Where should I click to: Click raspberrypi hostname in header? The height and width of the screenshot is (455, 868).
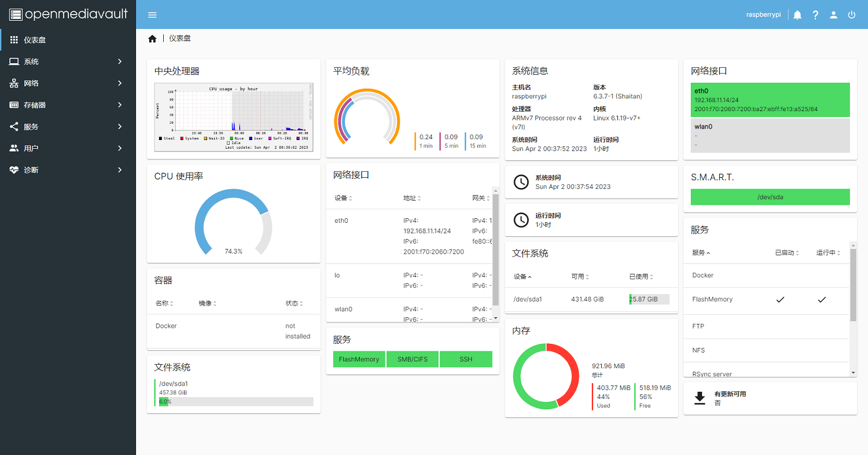[764, 15]
